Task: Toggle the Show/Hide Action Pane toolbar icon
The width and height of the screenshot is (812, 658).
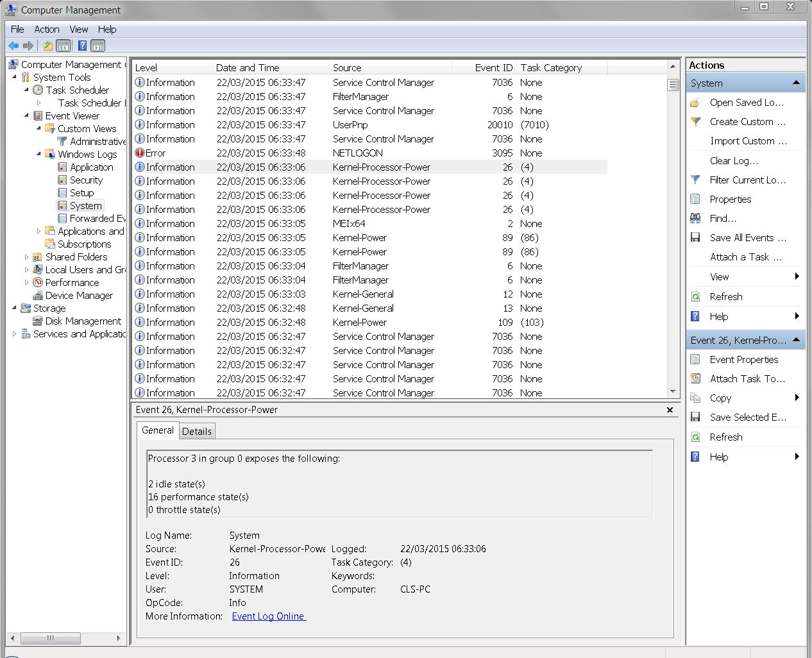Action: click(98, 46)
